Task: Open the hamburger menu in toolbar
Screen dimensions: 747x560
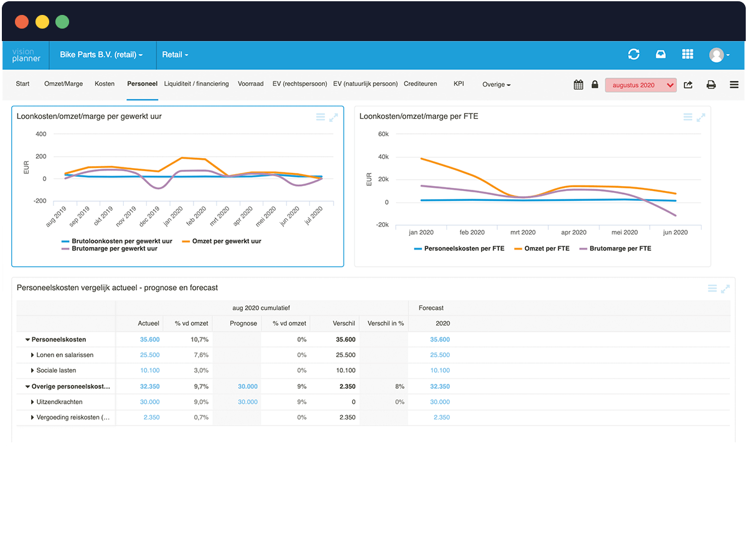Action: (735, 85)
